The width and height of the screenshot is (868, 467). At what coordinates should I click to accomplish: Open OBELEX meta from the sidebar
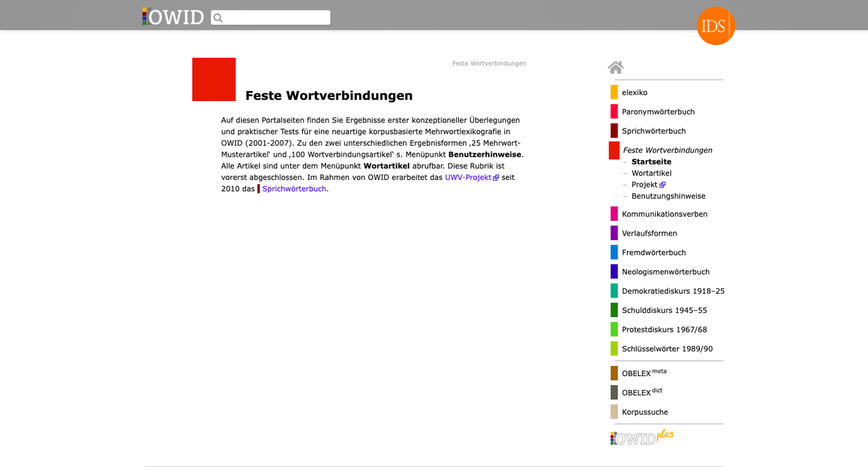(643, 373)
